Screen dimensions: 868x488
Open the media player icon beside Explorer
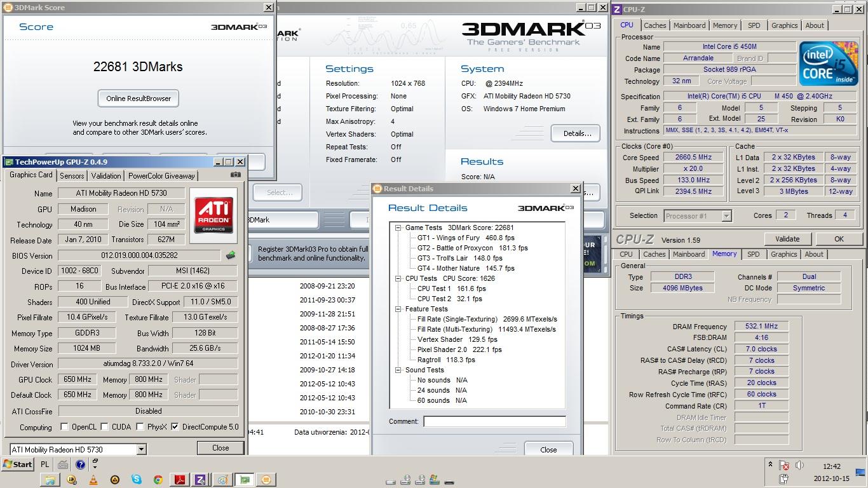pos(72,480)
